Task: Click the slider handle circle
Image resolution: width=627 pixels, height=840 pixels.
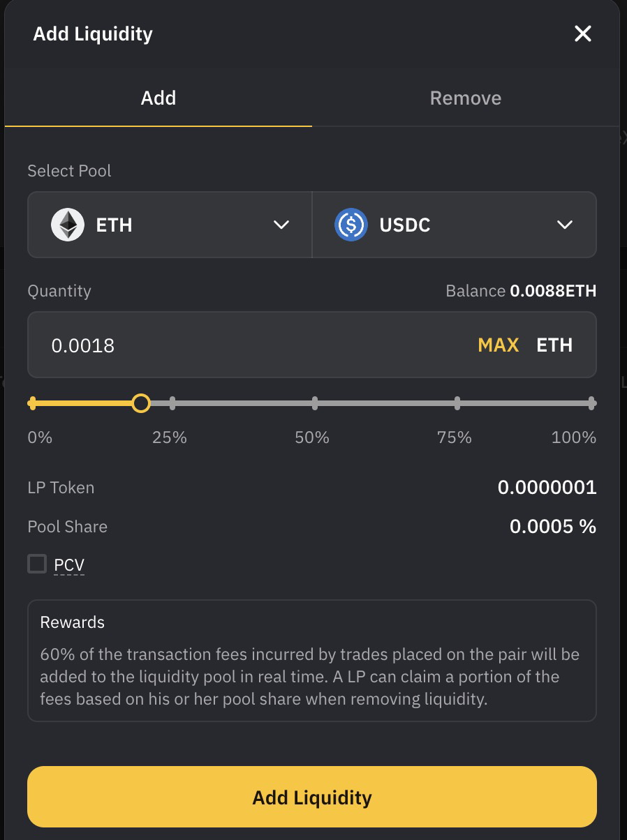Action: pyautogui.click(x=141, y=403)
